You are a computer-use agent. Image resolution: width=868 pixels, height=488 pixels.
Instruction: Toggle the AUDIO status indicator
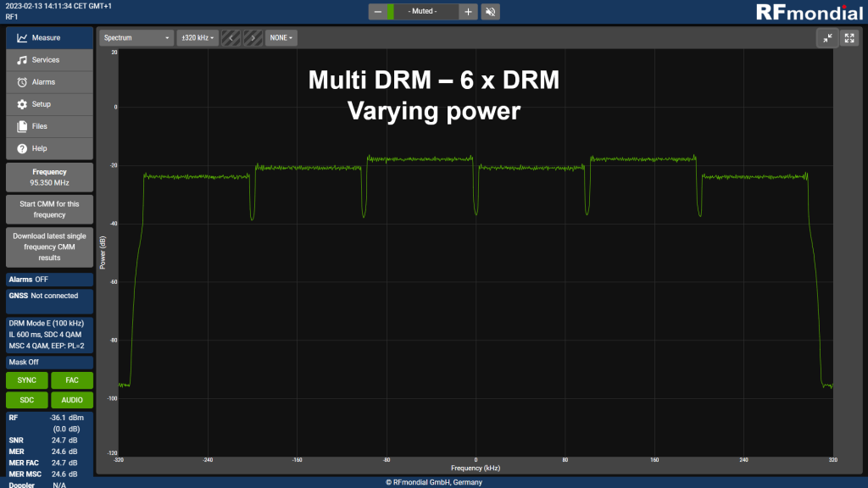click(72, 400)
